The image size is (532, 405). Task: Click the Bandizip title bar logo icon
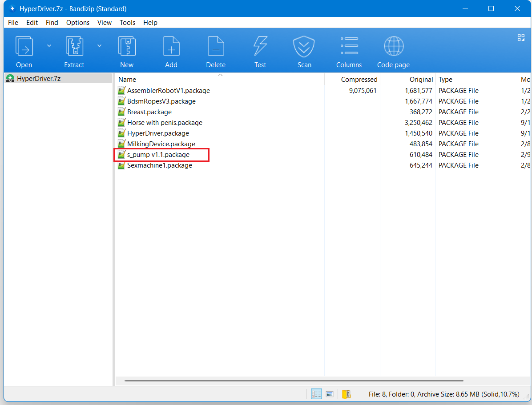pyautogui.click(x=12, y=8)
